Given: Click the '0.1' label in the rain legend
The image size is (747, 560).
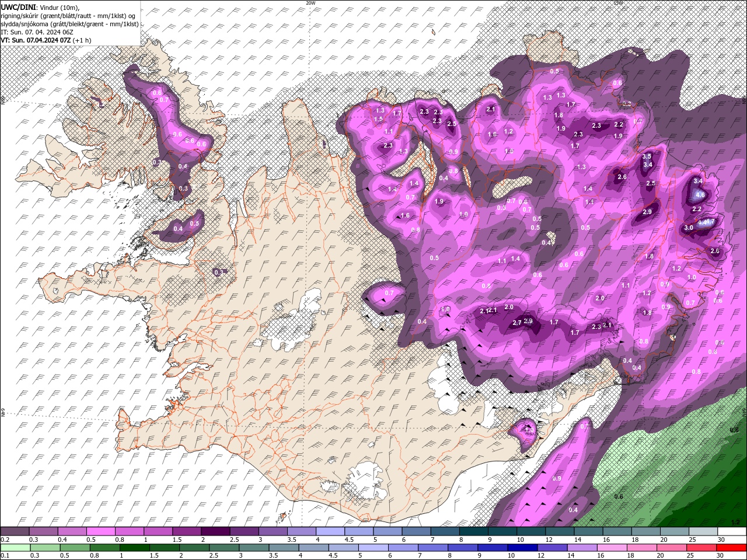Looking at the screenshot, I should tap(4, 556).
